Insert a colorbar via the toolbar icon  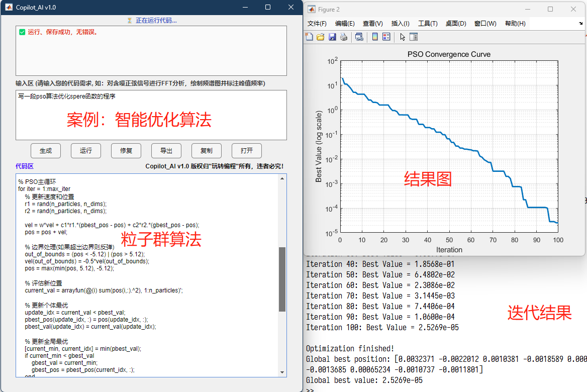pos(375,37)
